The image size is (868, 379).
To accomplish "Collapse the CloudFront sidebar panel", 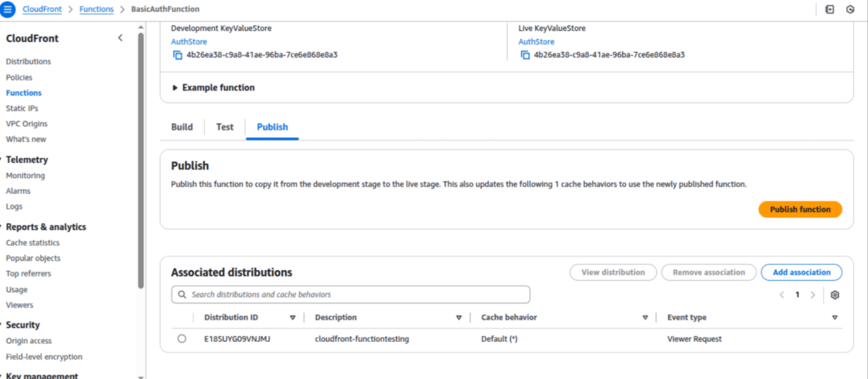I will [x=120, y=38].
